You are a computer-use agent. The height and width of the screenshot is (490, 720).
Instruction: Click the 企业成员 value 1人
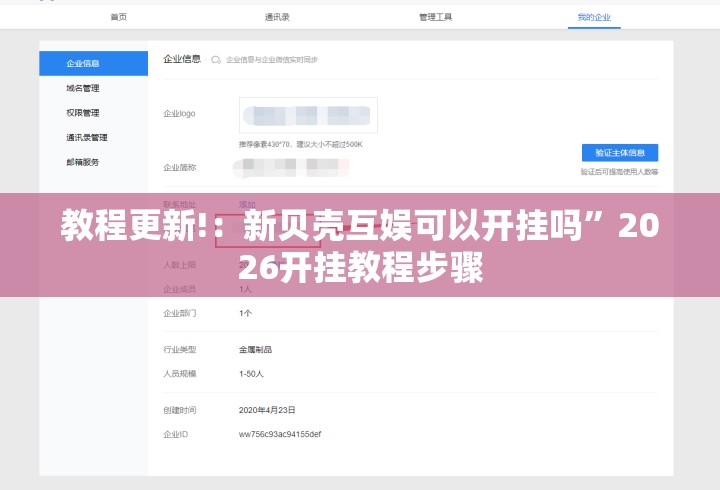point(245,289)
